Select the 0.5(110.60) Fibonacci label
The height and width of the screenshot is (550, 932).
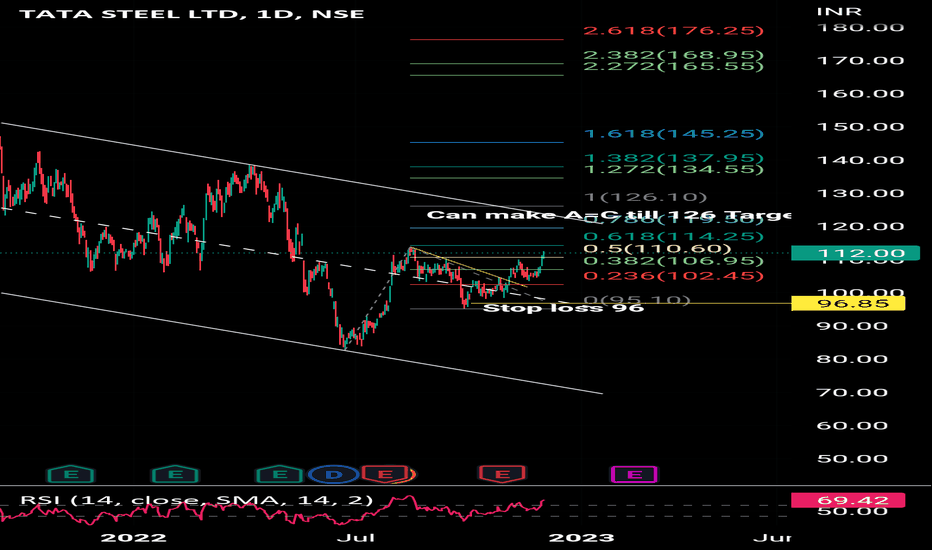657,249
